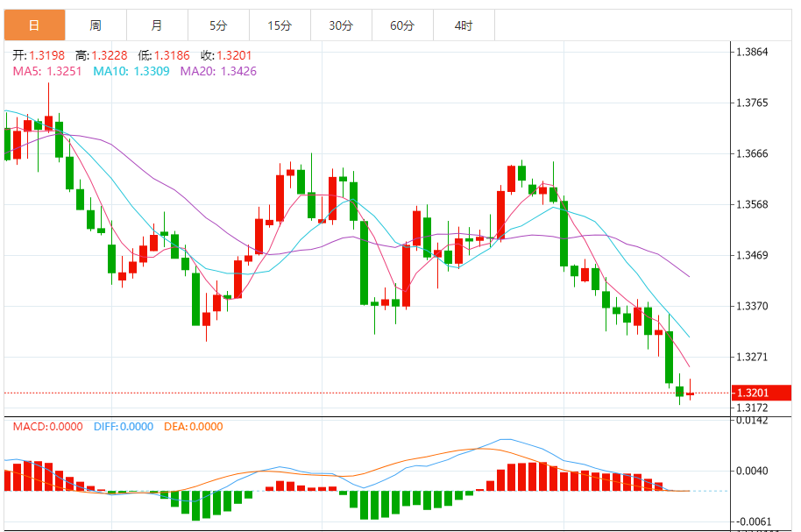This screenshot has width=801, height=532.
Task: Switch to the 月 monthly tab
Action: tap(158, 25)
